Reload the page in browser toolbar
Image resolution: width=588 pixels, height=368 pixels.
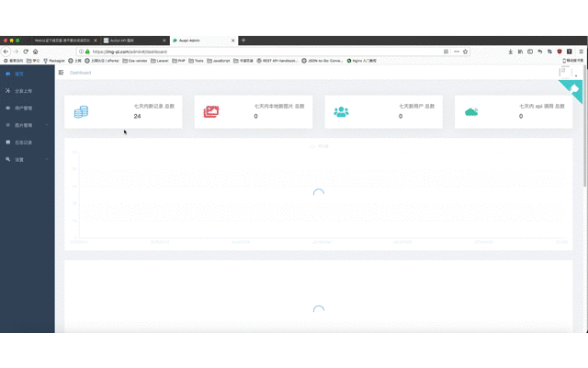coord(26,52)
